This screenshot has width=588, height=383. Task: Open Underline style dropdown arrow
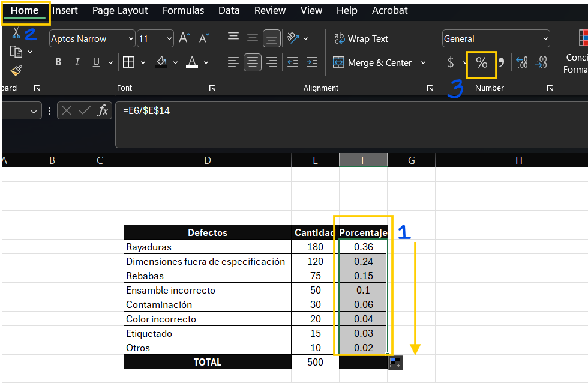tap(110, 62)
